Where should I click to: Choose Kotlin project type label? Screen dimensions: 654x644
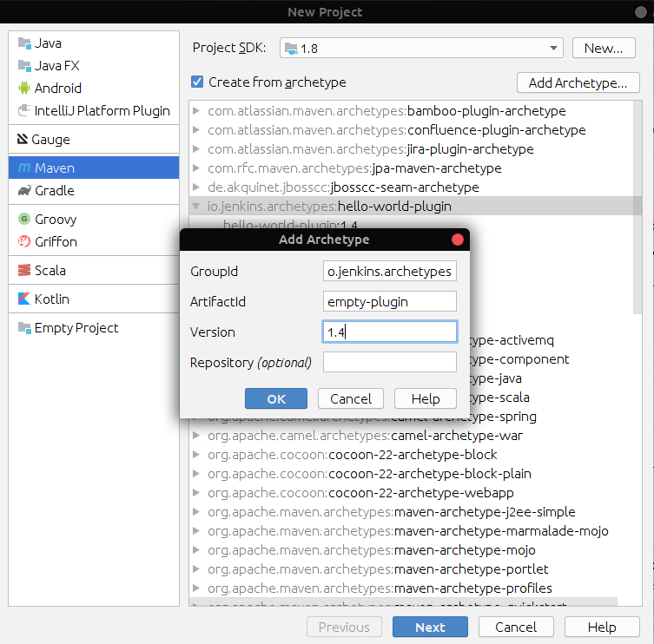point(52,299)
